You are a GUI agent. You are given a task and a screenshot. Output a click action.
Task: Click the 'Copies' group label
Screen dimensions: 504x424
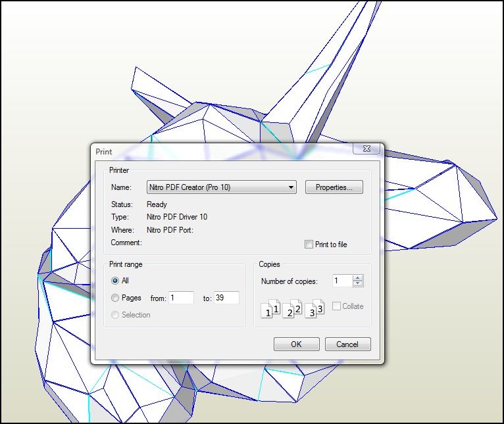[x=269, y=264]
